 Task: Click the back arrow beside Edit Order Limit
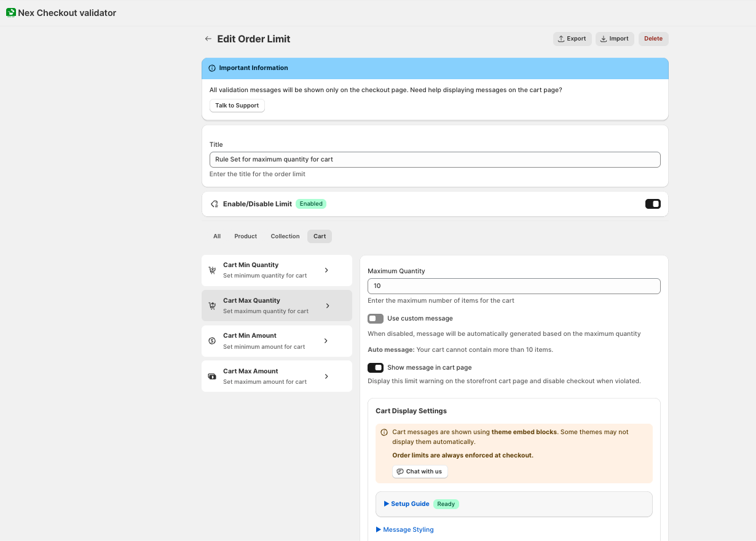[208, 39]
